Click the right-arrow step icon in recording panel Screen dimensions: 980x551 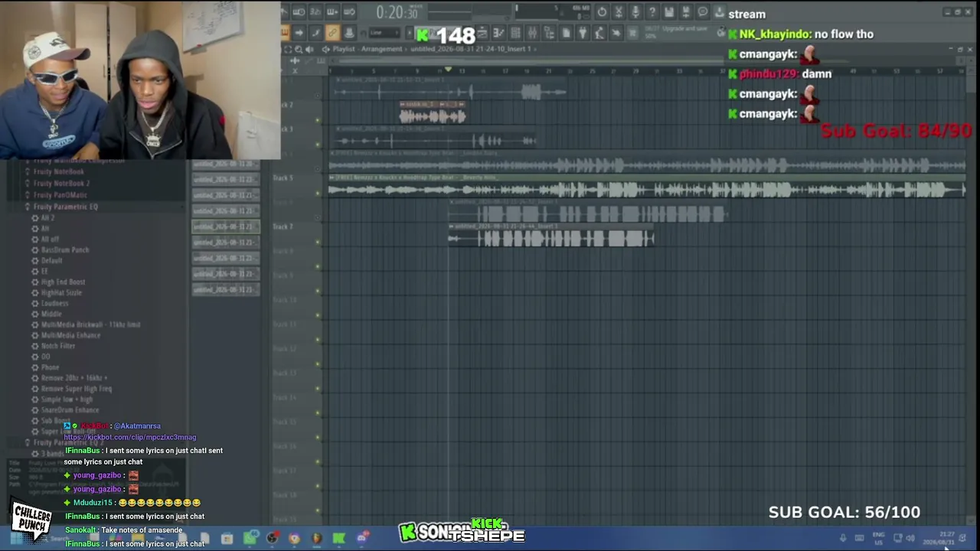click(299, 33)
